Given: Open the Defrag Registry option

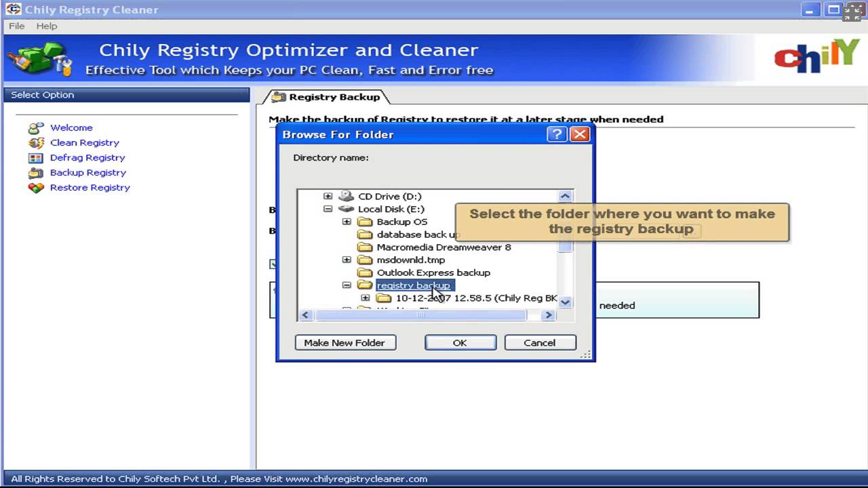Looking at the screenshot, I should tap(87, 157).
